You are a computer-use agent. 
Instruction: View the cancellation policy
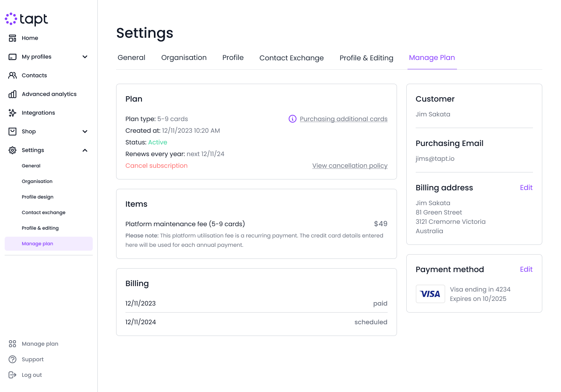coord(349,165)
